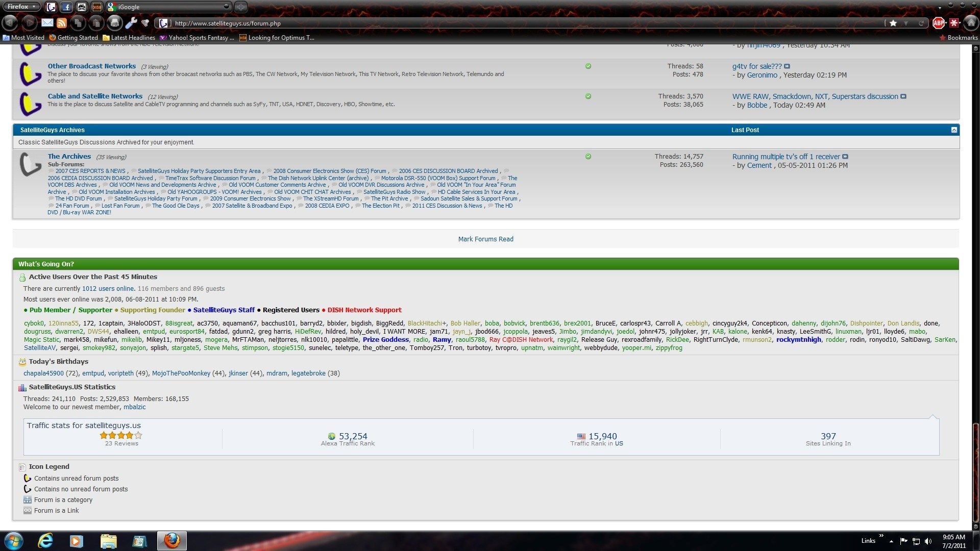This screenshot has width=980, height=551.
Task: View profile of poster Cement
Action: [759, 165]
